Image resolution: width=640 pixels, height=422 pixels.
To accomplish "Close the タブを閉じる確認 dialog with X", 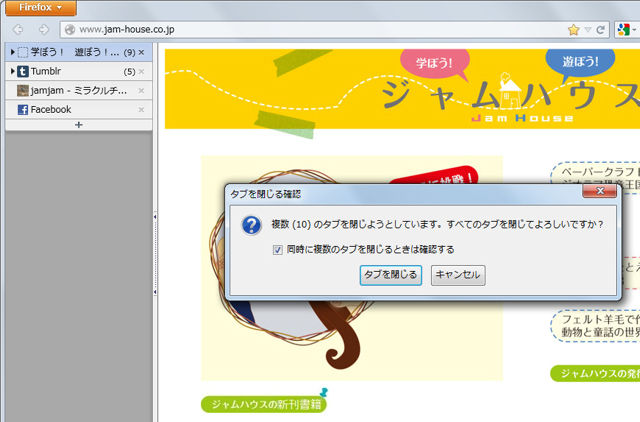I will 600,191.
